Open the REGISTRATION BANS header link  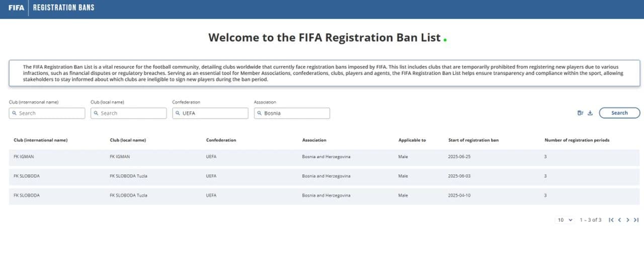click(x=63, y=8)
